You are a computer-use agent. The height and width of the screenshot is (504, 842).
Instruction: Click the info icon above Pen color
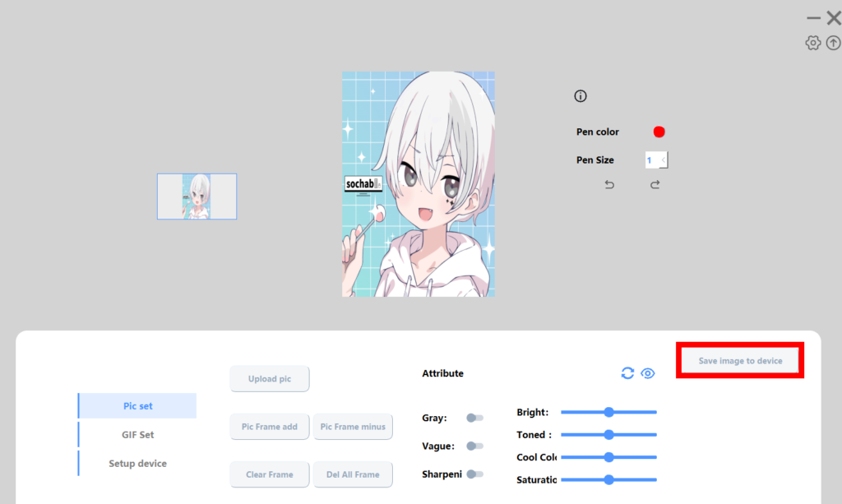581,96
